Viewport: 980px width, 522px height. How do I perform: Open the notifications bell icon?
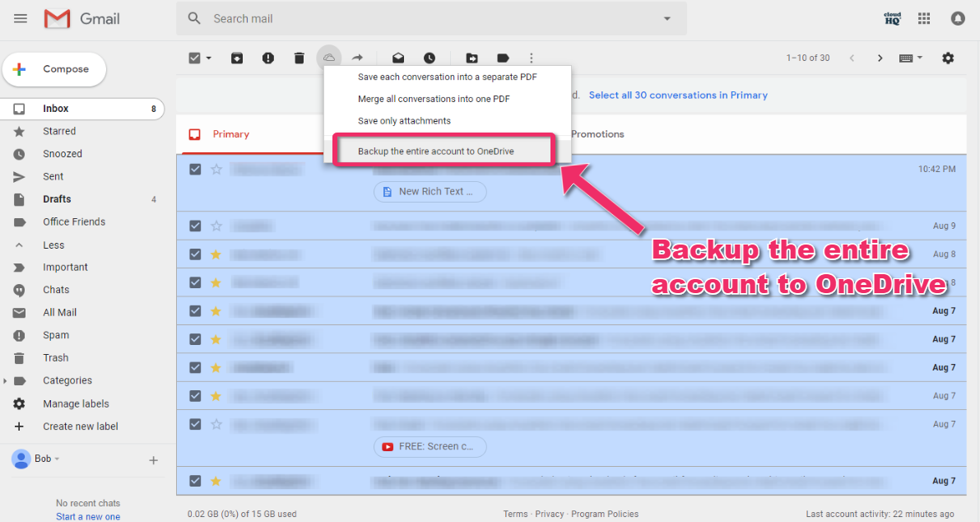pos(958,19)
